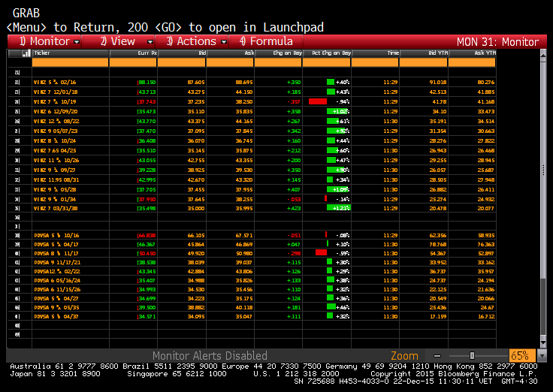This screenshot has height=392, width=553.
Task: Open the Monitor menu
Action: pyautogui.click(x=44, y=41)
